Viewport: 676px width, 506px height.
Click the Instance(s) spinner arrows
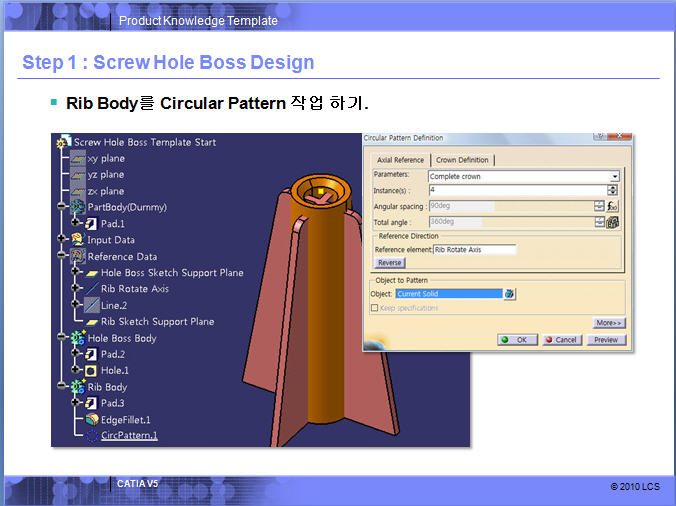612,190
